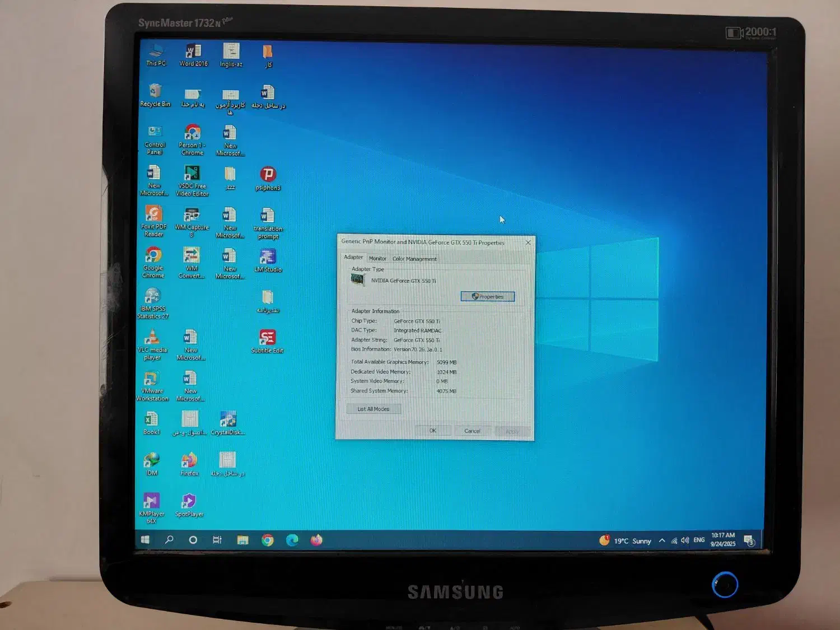The image size is (840, 630).
Task: Open the Control Panel desktop icon
Action: (155, 140)
